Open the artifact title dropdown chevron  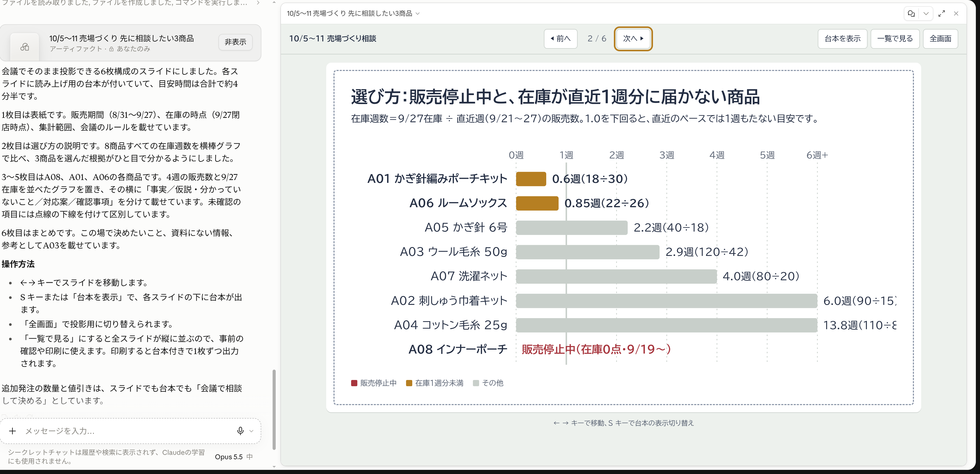point(418,13)
